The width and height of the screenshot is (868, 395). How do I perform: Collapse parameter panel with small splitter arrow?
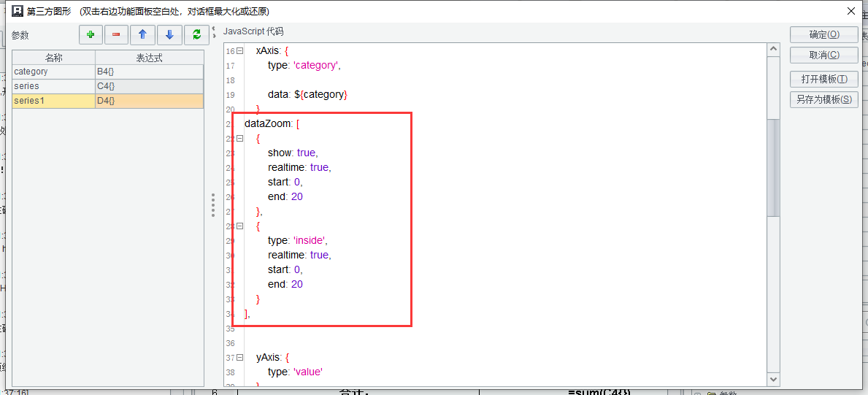214,32
